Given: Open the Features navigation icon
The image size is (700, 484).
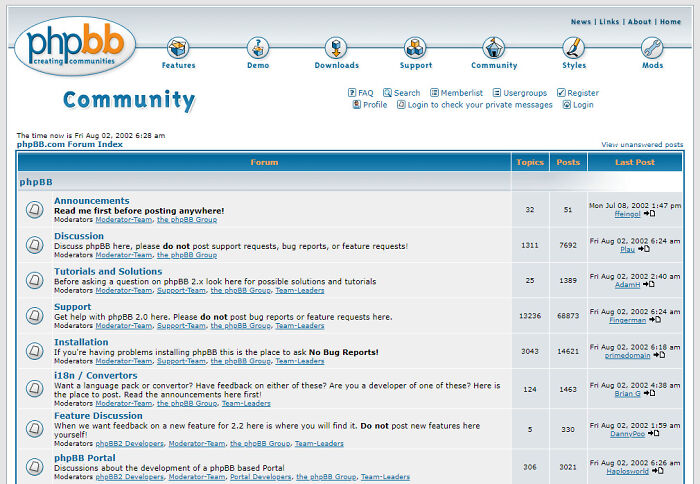Looking at the screenshot, I should tap(178, 48).
